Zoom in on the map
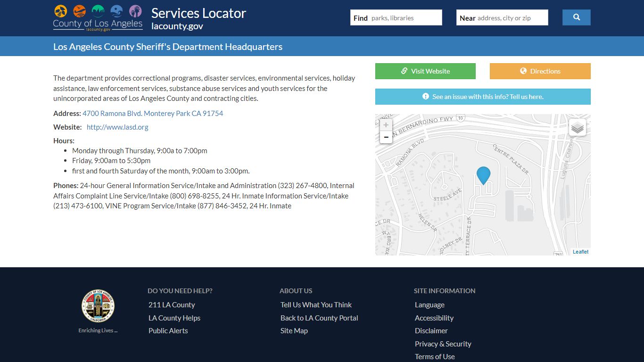This screenshot has height=362, width=644. pos(386,125)
